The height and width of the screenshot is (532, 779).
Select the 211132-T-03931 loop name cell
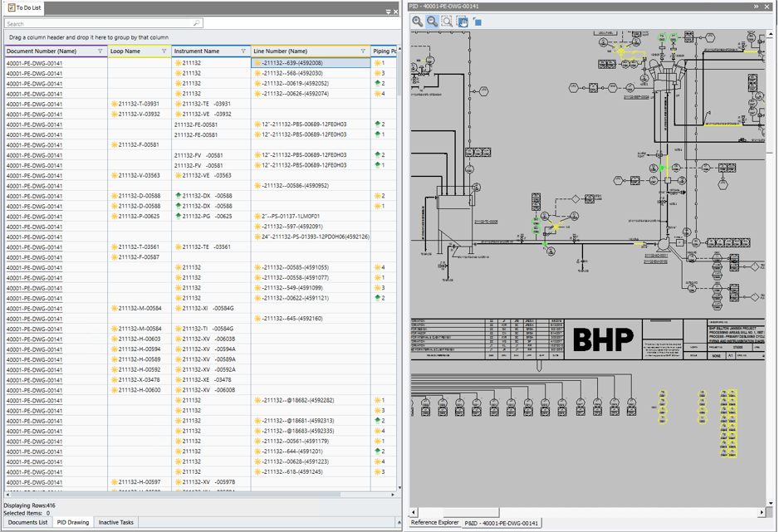click(x=138, y=104)
